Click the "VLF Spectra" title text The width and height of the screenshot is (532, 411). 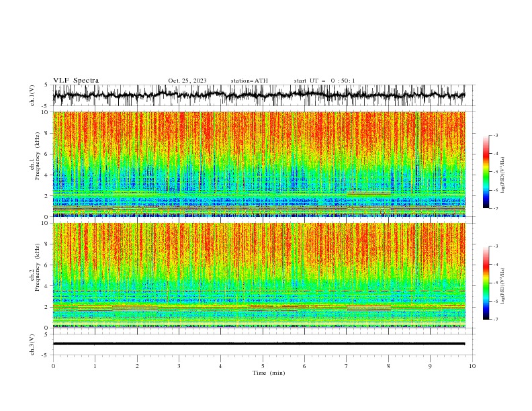point(76,81)
